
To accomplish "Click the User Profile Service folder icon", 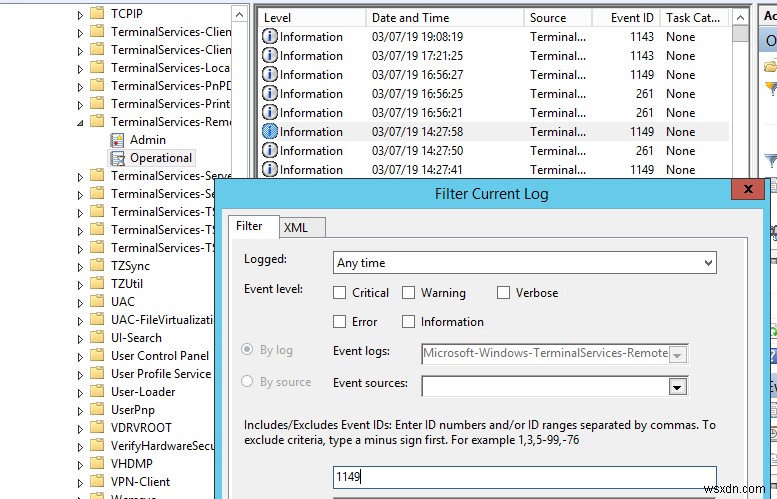I will 97,373.
